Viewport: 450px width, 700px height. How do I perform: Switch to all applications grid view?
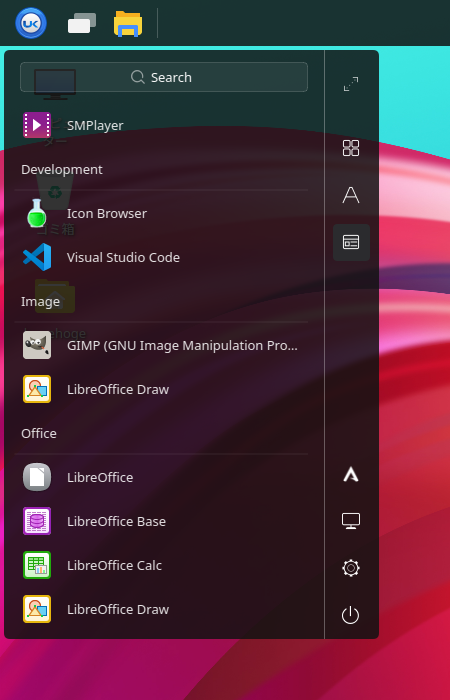pyautogui.click(x=351, y=148)
